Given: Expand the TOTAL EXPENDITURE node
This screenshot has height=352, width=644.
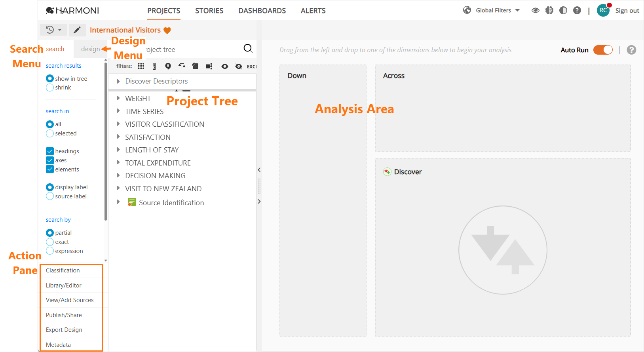Looking at the screenshot, I should pyautogui.click(x=118, y=163).
